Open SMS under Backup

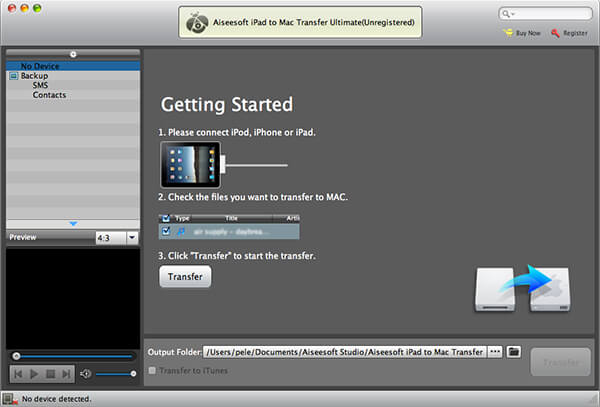(x=40, y=85)
